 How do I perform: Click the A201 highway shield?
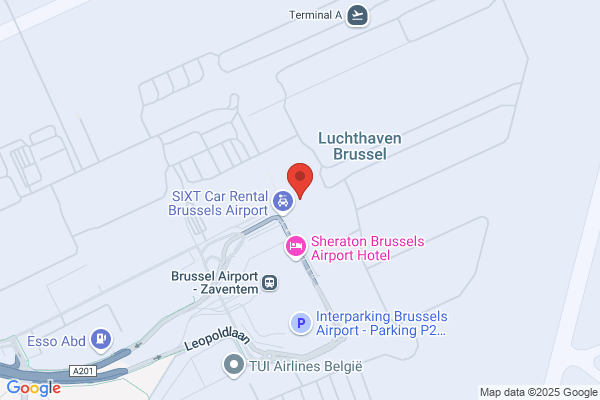pyautogui.click(x=83, y=371)
